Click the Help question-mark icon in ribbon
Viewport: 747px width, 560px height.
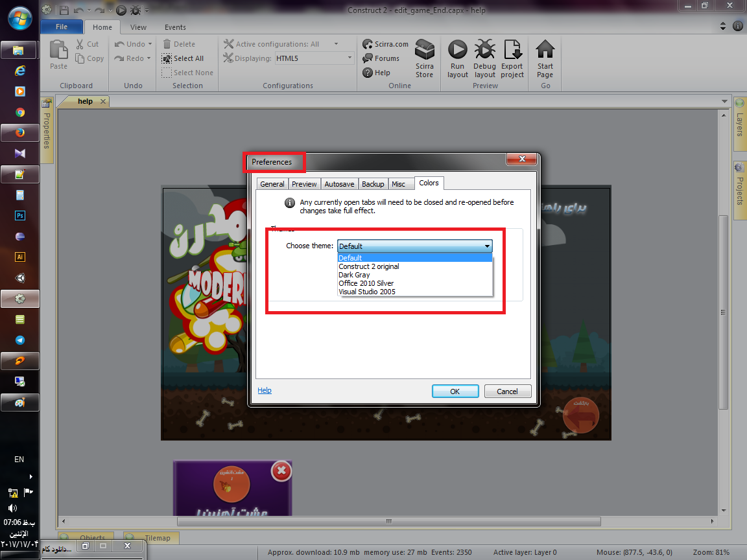(367, 73)
